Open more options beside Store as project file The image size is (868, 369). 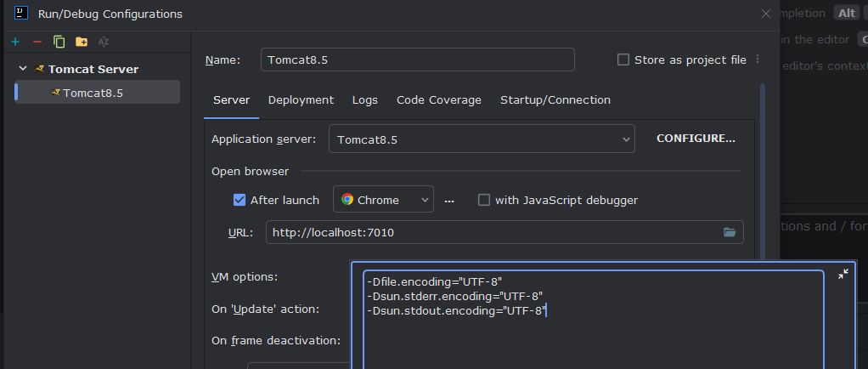tap(758, 60)
